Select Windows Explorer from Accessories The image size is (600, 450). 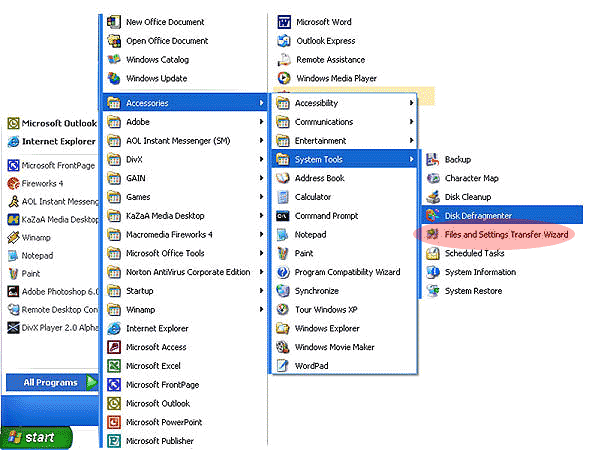[344, 328]
